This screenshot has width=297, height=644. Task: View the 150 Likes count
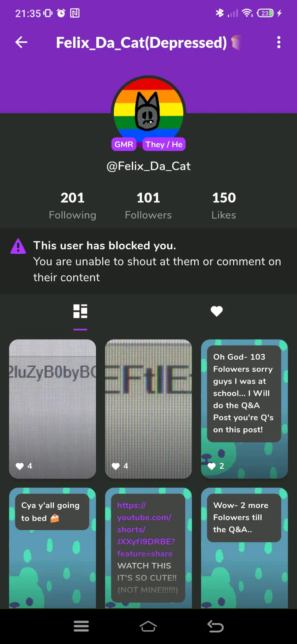pyautogui.click(x=224, y=205)
